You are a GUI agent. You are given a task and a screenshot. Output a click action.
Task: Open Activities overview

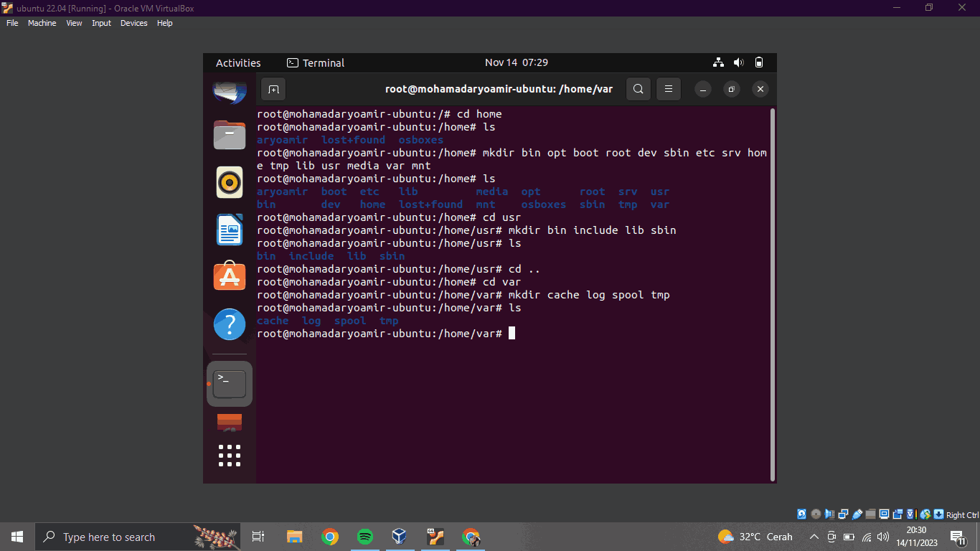pyautogui.click(x=238, y=63)
